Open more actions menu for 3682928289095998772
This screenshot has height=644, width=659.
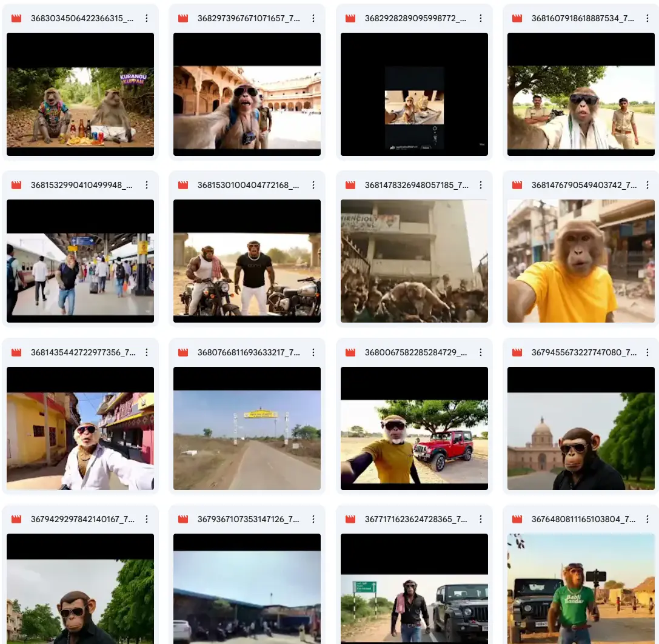click(481, 18)
